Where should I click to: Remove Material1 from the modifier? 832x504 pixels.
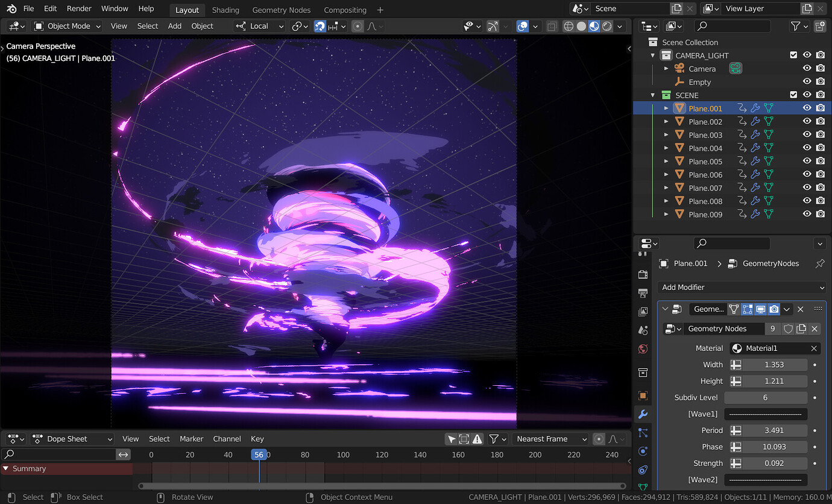[815, 348]
